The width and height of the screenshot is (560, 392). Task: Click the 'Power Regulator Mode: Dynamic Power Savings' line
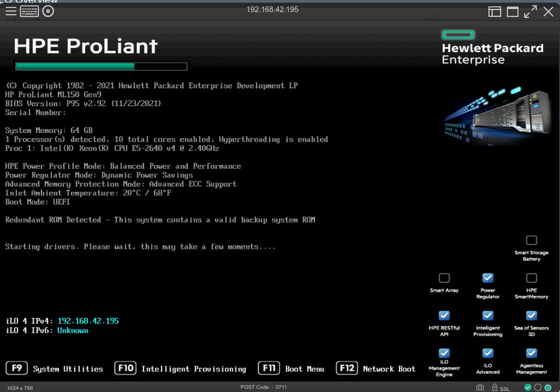click(x=99, y=176)
